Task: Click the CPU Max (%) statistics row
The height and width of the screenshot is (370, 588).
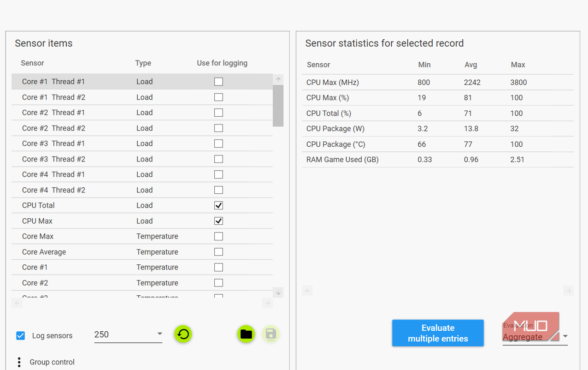Action: click(x=438, y=98)
